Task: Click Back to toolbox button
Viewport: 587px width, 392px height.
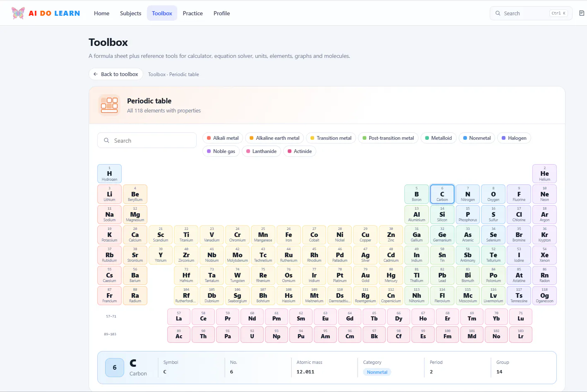Action: [116, 74]
